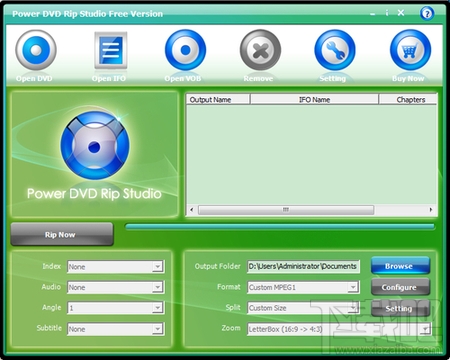The width and height of the screenshot is (450, 360).
Task: Expand the Audio dropdown
Action: click(x=157, y=287)
